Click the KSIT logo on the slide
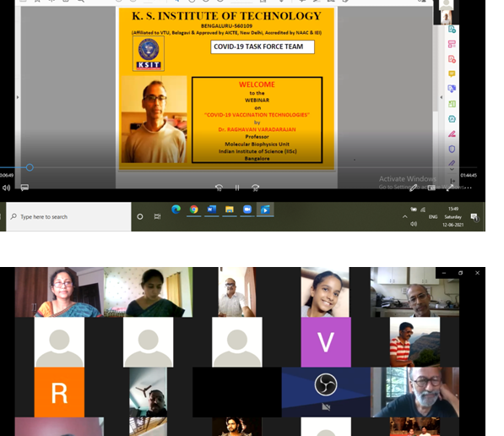Viewport: 504px width, 436px height. click(x=149, y=53)
